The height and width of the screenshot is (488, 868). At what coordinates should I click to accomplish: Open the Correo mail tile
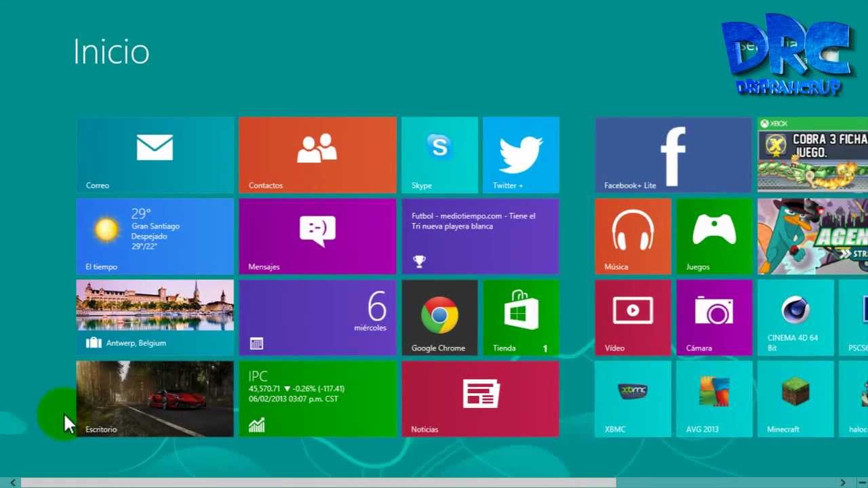tap(155, 155)
